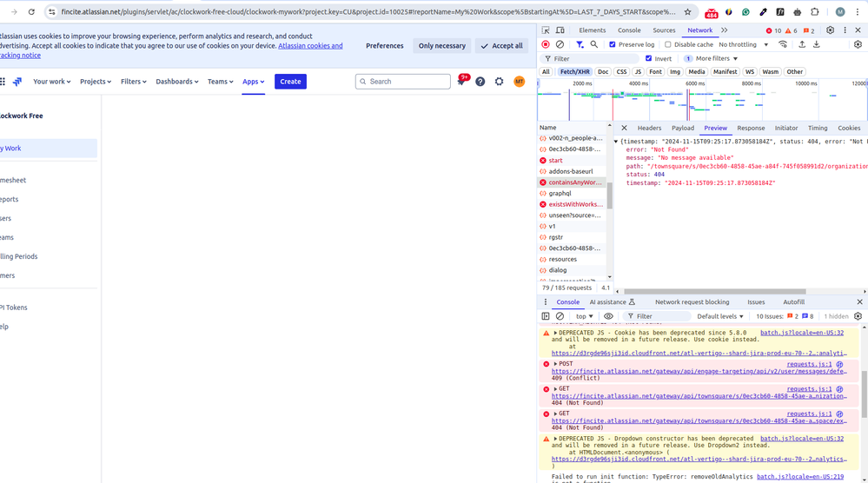Uncheck the Preserve log checkbox
Image resolution: width=868 pixels, height=483 pixels.
pyautogui.click(x=612, y=44)
